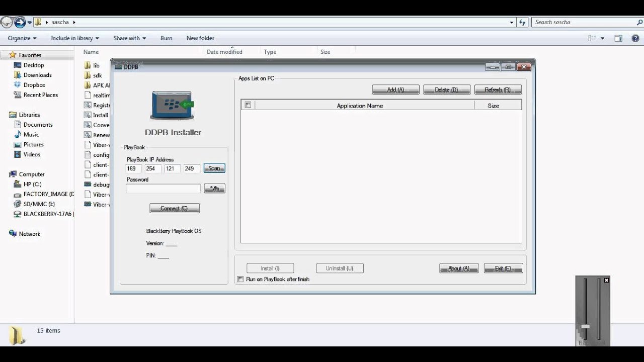
Task: Click Burn in Explorer toolbar
Action: [x=166, y=38]
